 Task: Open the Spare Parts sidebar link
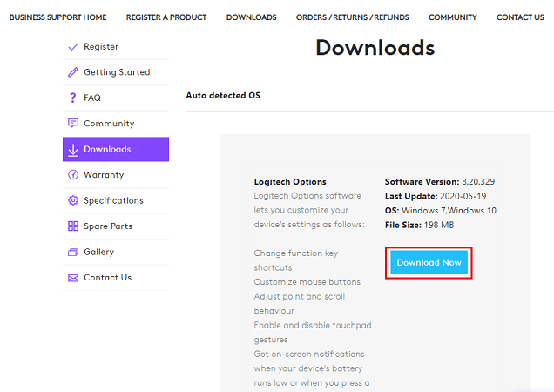108,226
